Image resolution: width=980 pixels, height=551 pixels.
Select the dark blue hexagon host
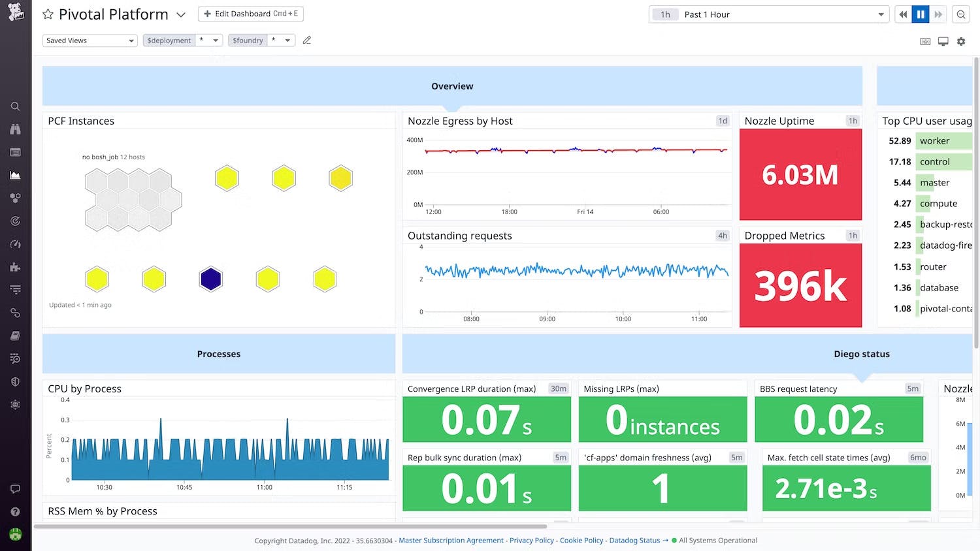[x=211, y=279]
